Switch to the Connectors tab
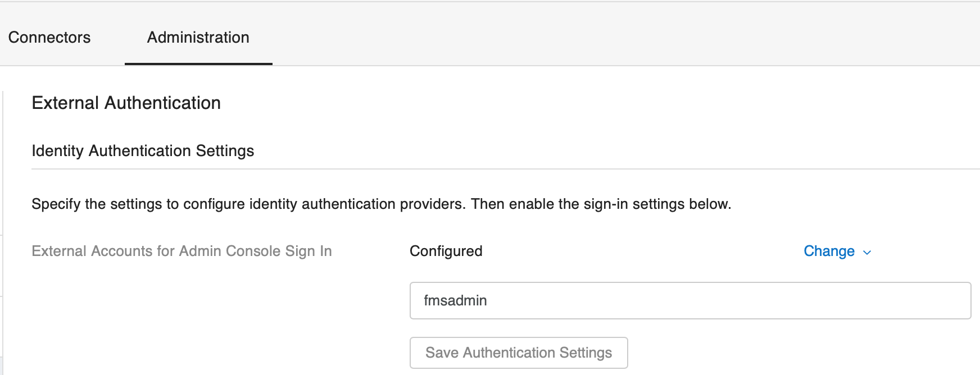This screenshot has width=980, height=375. [x=49, y=38]
